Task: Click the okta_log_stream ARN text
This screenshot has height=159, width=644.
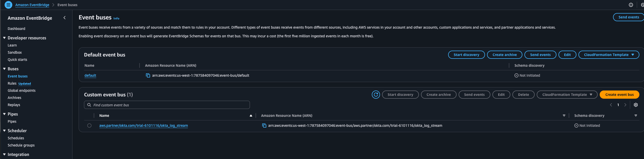Action: (x=355, y=126)
